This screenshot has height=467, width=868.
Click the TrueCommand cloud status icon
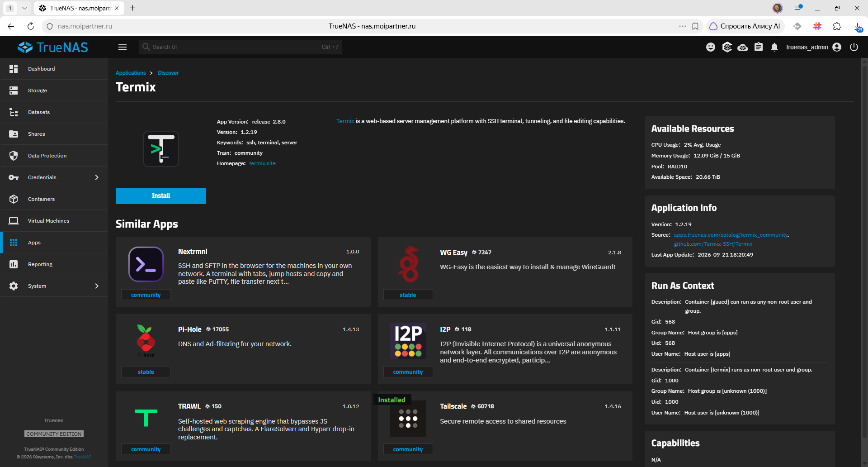tap(743, 47)
